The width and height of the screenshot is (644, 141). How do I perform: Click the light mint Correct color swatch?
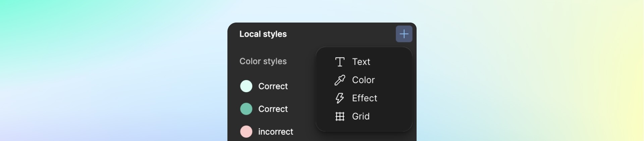246,86
